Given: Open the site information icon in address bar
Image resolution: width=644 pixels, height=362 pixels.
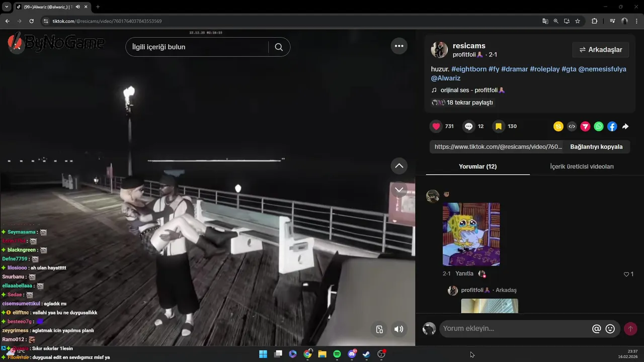Looking at the screenshot, I should tap(46, 21).
